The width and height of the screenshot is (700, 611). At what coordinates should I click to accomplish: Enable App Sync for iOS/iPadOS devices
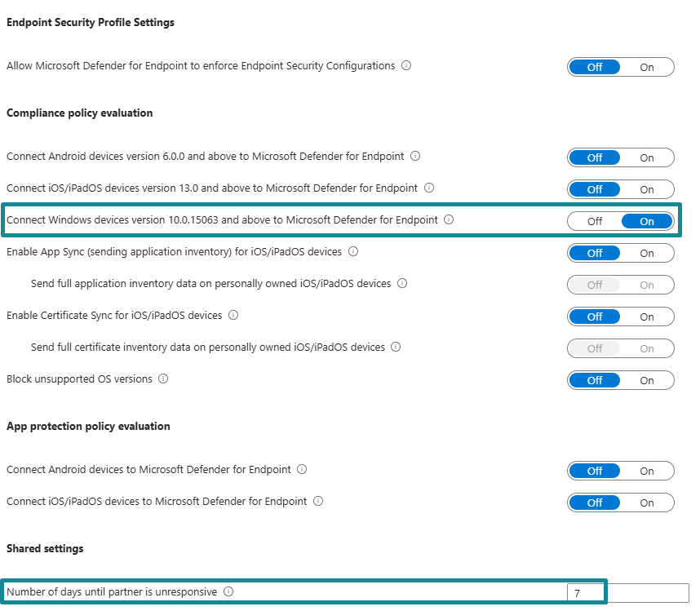(x=647, y=253)
